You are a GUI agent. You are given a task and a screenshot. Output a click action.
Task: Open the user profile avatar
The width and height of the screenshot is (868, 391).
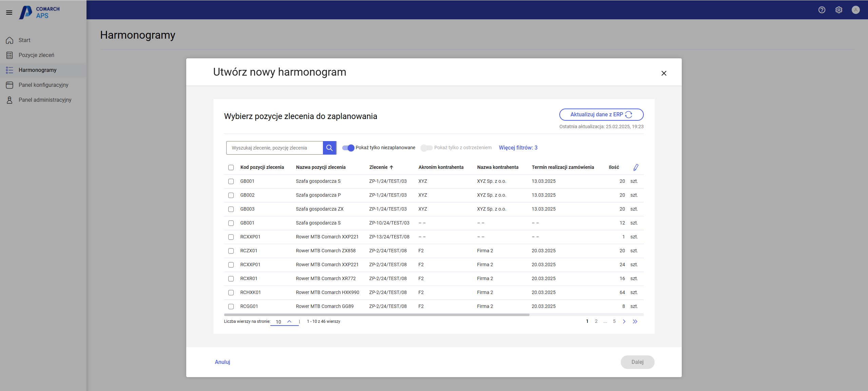pyautogui.click(x=855, y=10)
